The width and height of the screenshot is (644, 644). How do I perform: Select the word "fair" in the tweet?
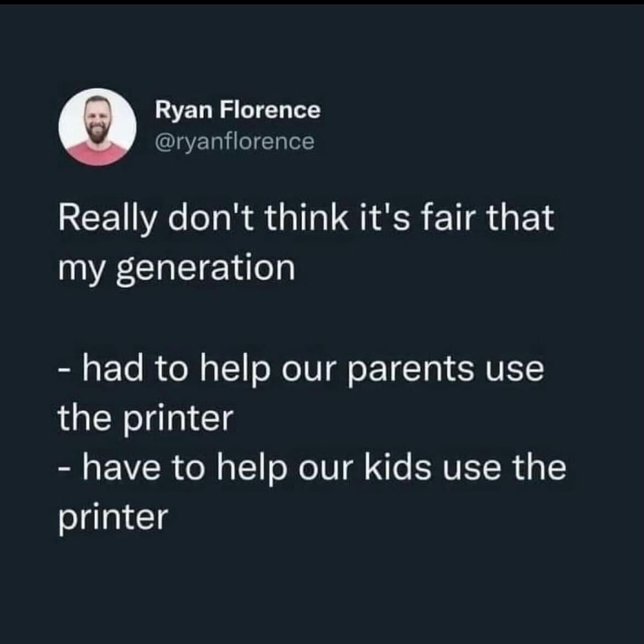click(x=450, y=217)
